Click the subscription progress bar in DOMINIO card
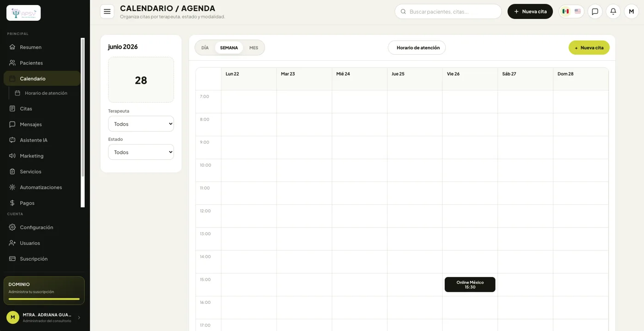 (44, 299)
